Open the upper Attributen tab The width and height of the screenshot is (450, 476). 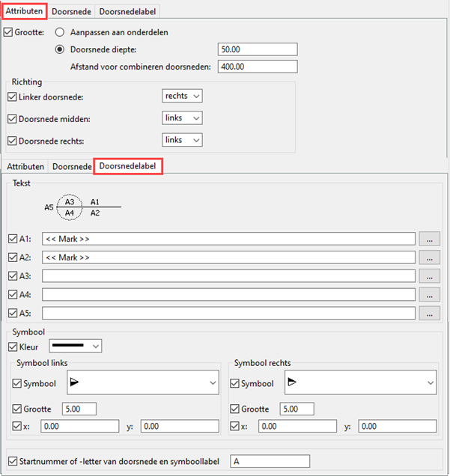pyautogui.click(x=24, y=11)
